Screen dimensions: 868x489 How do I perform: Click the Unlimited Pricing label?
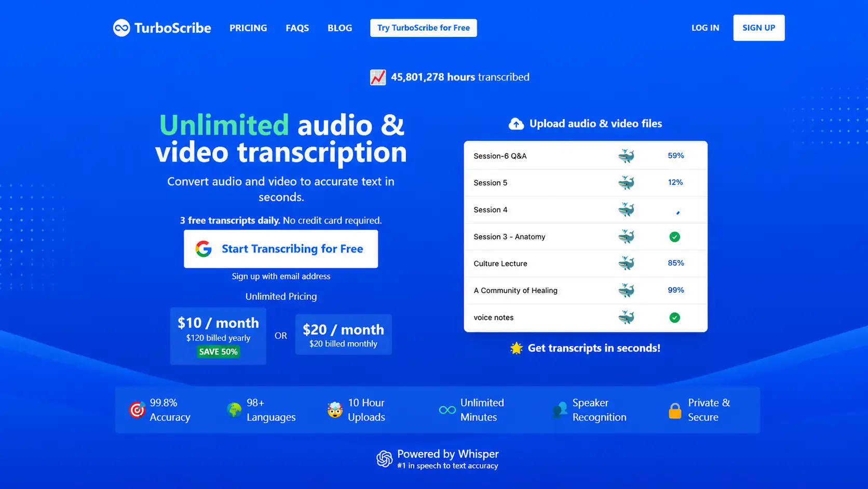[281, 296]
